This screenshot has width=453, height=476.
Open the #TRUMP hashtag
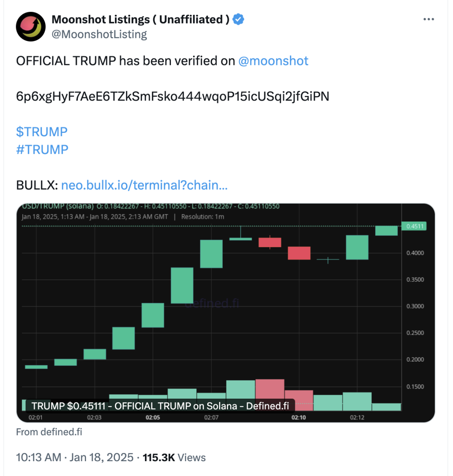pos(42,149)
